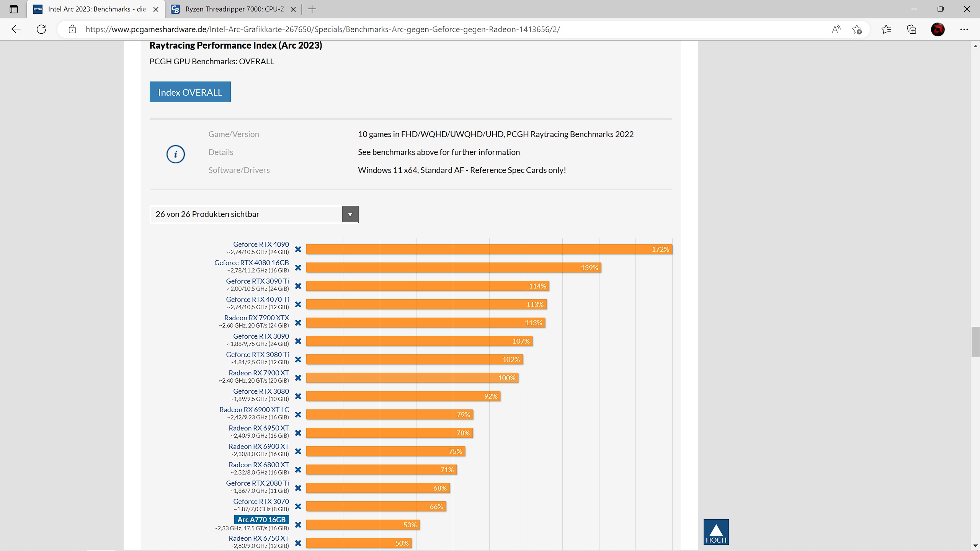This screenshot has width=980, height=551.
Task: Click the HOCH scroll-to-top button
Action: (x=716, y=532)
